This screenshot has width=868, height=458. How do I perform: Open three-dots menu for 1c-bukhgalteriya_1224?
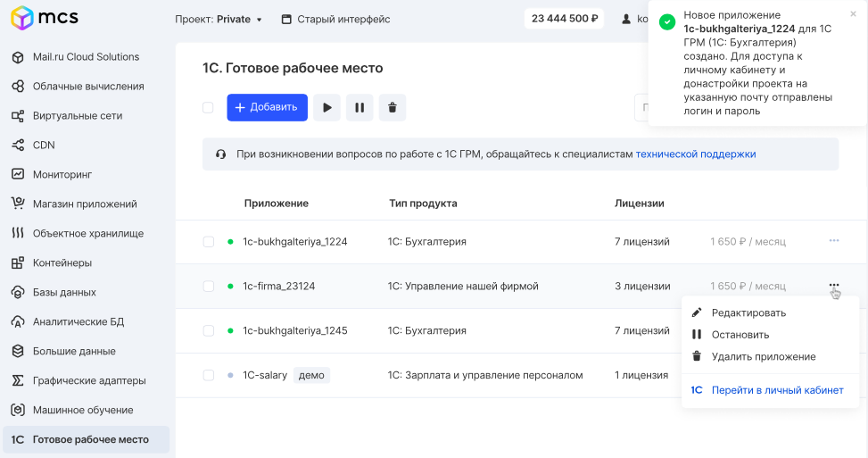click(834, 241)
